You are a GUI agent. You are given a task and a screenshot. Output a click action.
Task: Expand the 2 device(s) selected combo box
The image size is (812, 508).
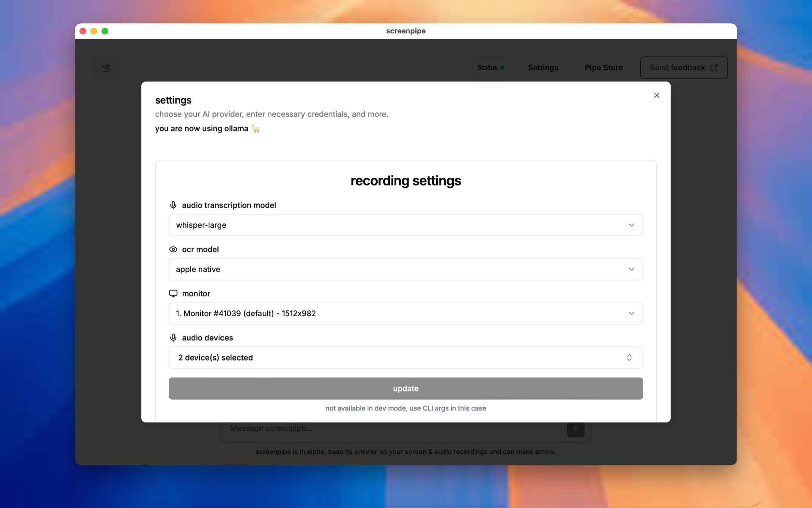(x=406, y=358)
